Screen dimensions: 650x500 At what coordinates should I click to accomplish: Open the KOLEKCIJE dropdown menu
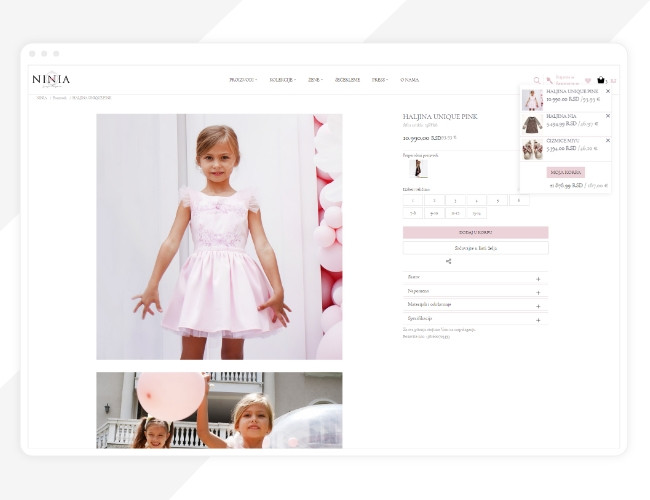tap(283, 80)
